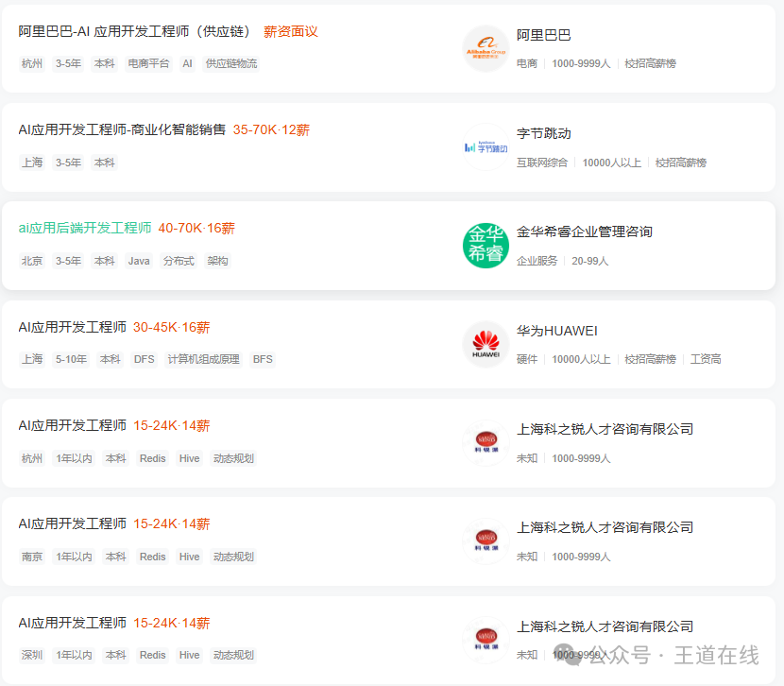This screenshot has height=686, width=784.
Task: Click the 5-10年 experience tag
Action: [x=71, y=359]
